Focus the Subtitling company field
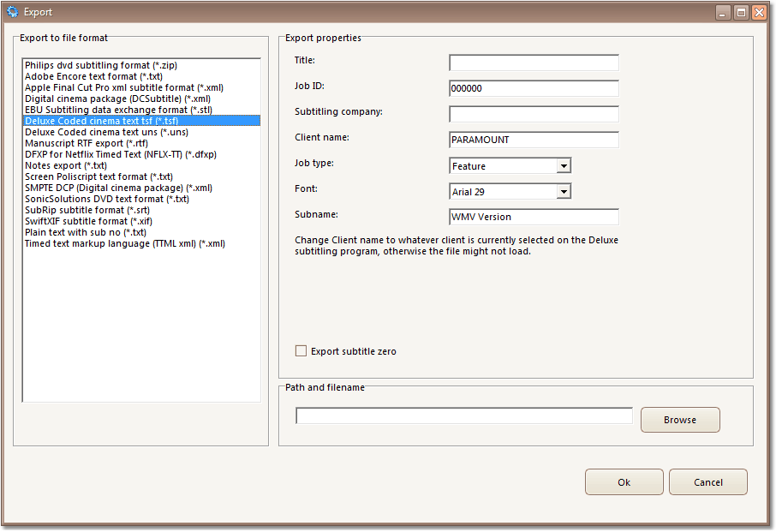This screenshot has height=532, width=776. coord(534,114)
